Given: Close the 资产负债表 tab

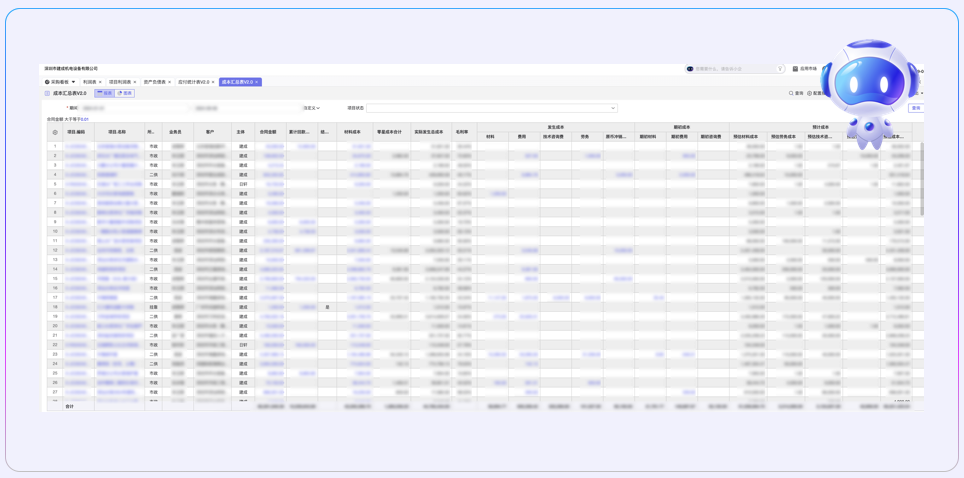Looking at the screenshot, I should 170,82.
